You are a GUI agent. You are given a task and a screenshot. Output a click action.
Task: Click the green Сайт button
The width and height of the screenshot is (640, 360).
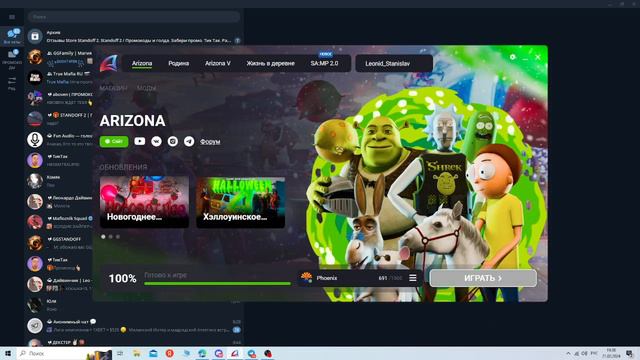[114, 141]
